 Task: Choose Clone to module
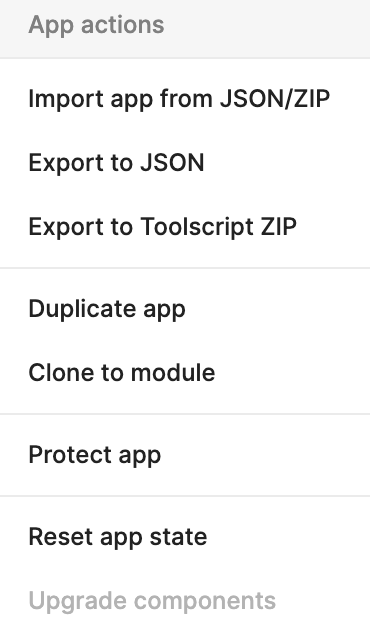tap(185, 373)
